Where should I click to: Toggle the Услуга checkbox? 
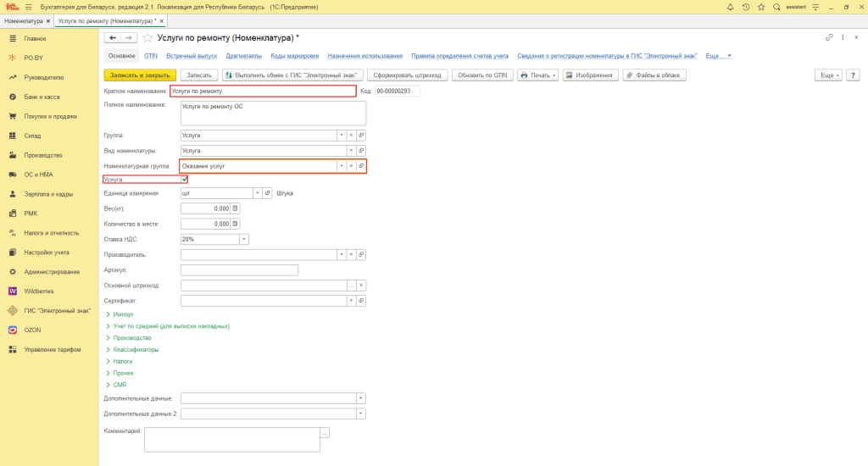click(185, 180)
